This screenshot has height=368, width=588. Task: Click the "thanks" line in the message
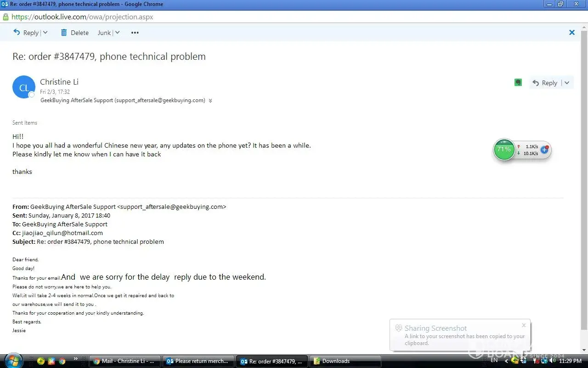[x=22, y=172]
